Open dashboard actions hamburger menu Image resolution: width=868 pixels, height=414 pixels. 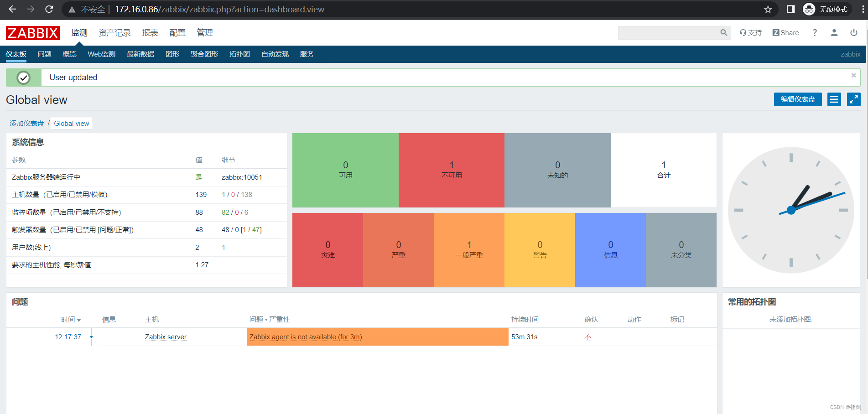834,99
